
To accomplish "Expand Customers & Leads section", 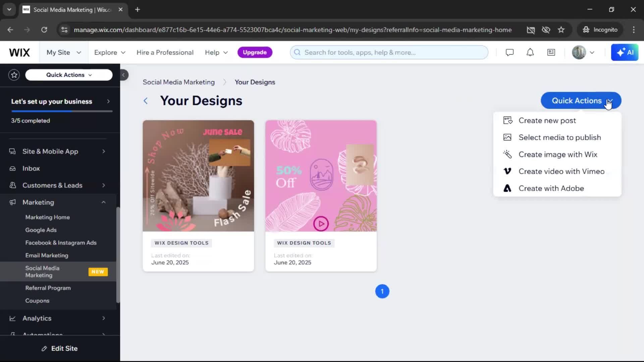I will click(104, 185).
